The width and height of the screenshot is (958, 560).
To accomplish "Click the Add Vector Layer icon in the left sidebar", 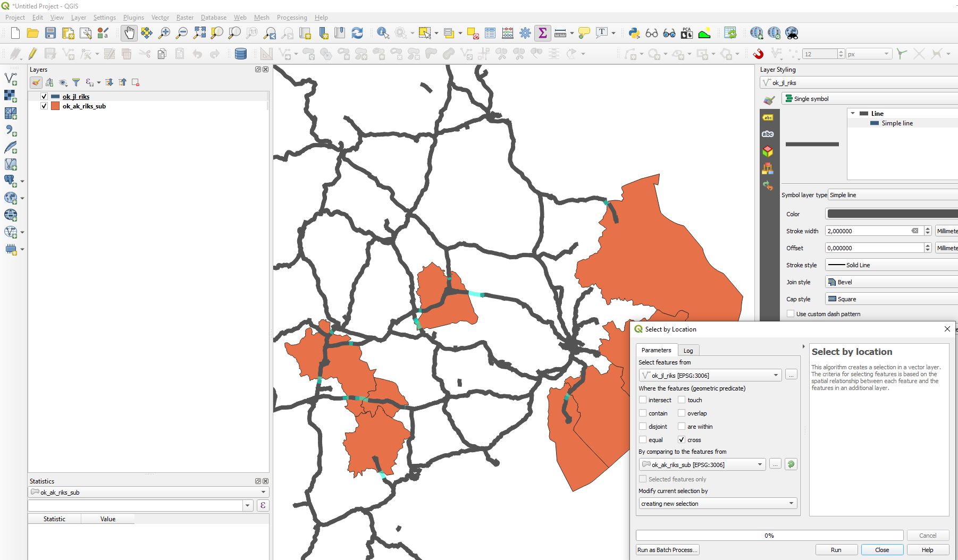I will click(11, 79).
